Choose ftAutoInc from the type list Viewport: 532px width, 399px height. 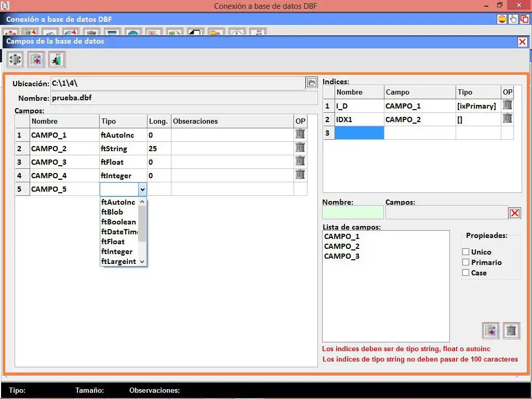point(119,202)
